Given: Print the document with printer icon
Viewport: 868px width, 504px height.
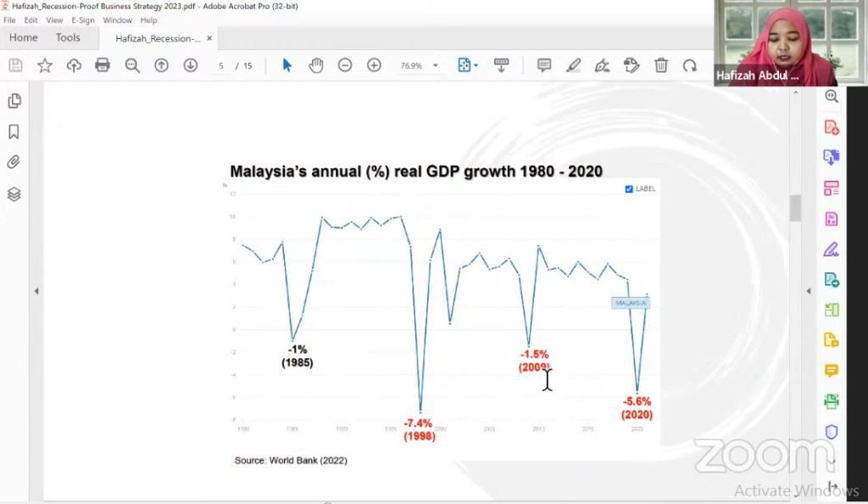Looking at the screenshot, I should coord(103,65).
